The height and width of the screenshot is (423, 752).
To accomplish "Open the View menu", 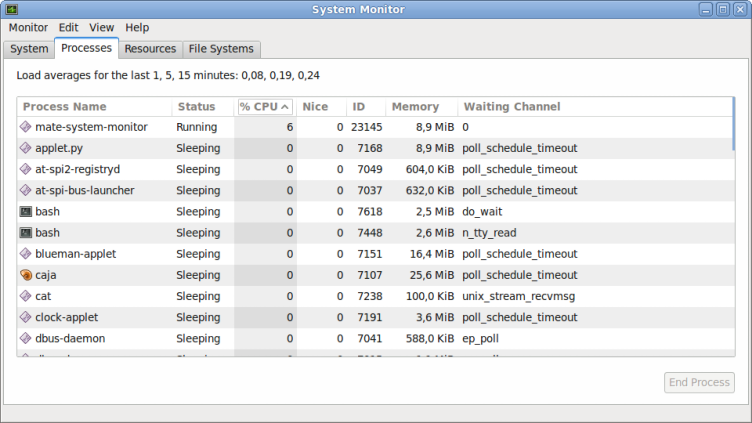I will coord(101,28).
